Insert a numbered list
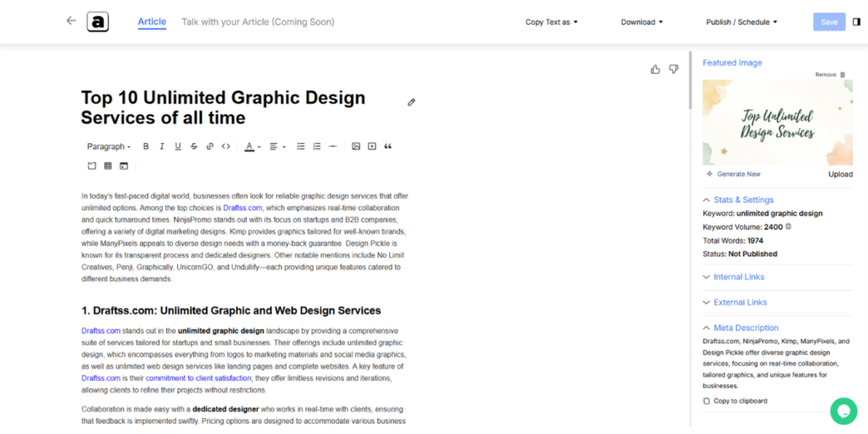The height and width of the screenshot is (434, 868). pos(317,147)
